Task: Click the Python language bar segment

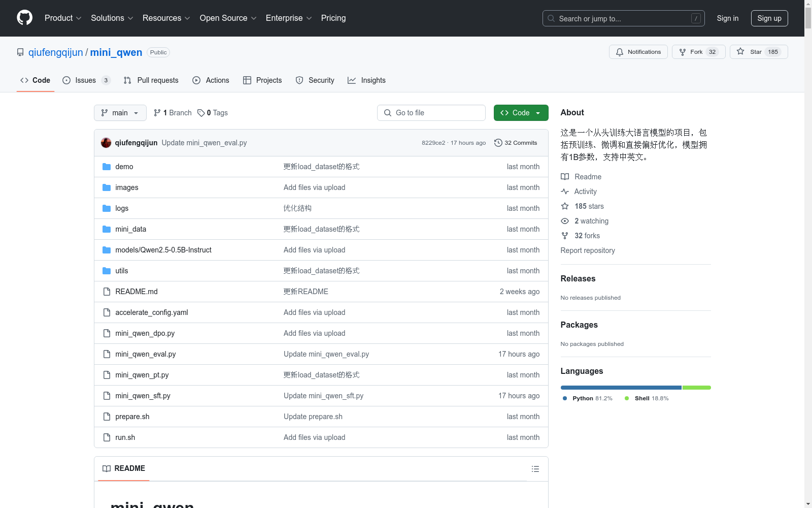Action: 621,388
